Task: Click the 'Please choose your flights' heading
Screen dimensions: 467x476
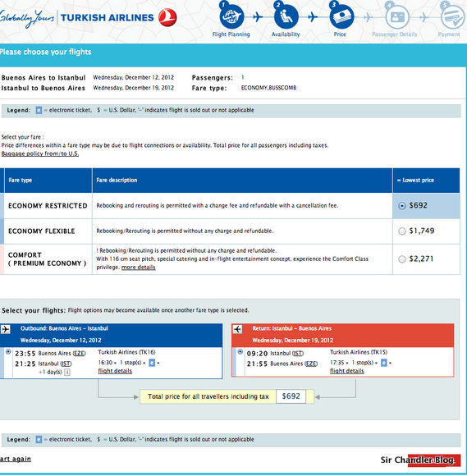Action: tap(45, 52)
